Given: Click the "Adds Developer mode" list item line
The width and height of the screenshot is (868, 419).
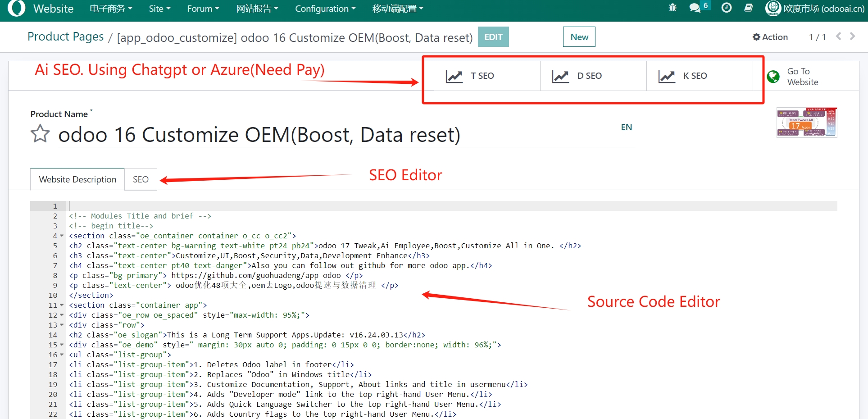Looking at the screenshot, I should click(280, 394).
